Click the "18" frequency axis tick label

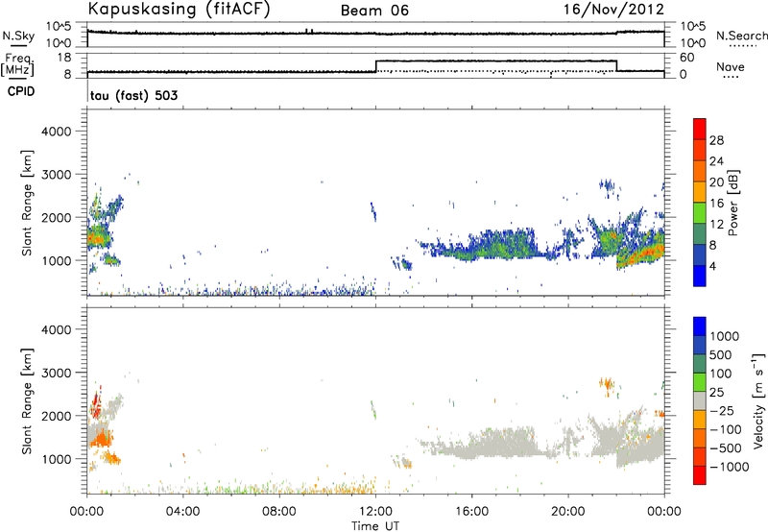tap(64, 58)
